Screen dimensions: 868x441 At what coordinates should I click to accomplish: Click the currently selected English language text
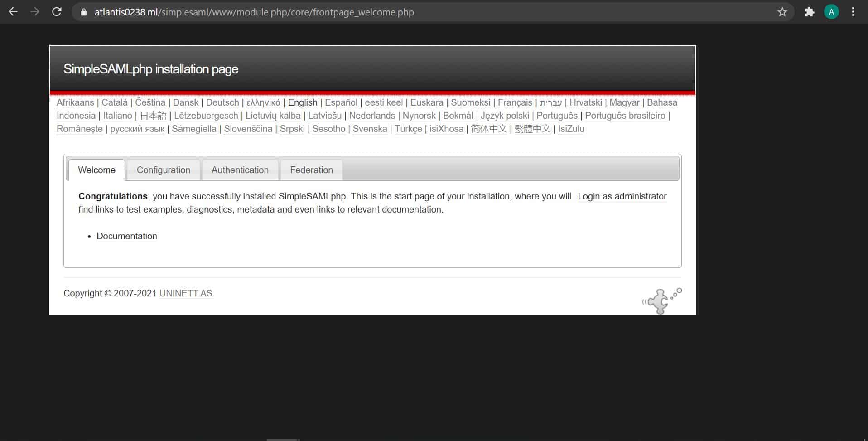[303, 102]
